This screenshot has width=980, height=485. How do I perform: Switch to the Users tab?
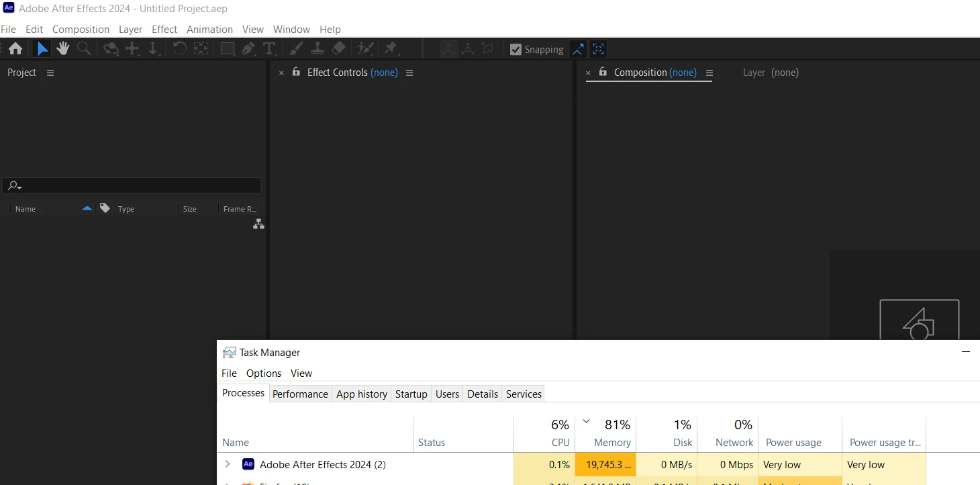448,394
